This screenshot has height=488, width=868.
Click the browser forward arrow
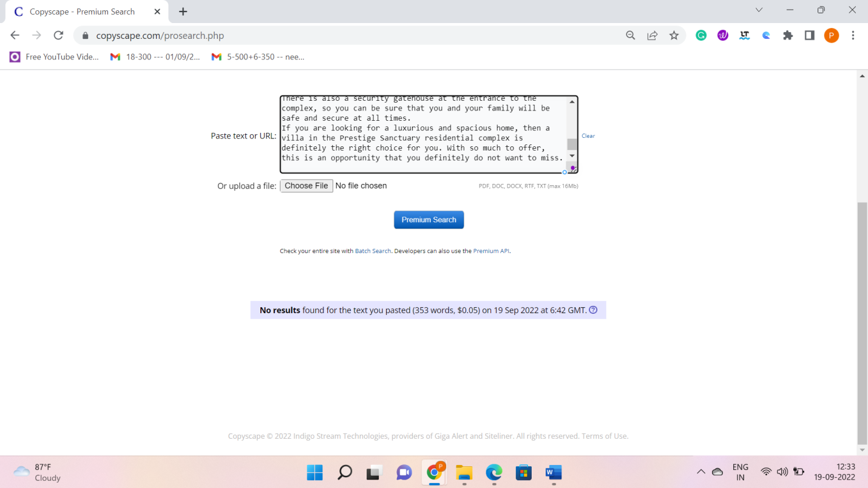click(37, 36)
